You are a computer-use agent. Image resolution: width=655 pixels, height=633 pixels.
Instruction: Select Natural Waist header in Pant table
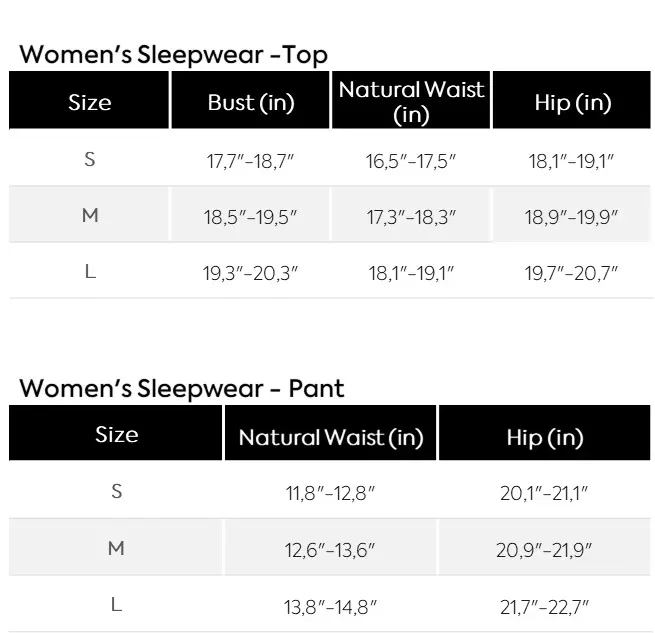[x=331, y=437]
